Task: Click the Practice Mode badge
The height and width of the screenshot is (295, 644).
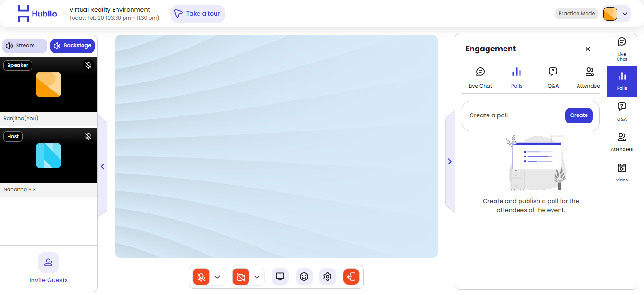Action: pos(577,14)
